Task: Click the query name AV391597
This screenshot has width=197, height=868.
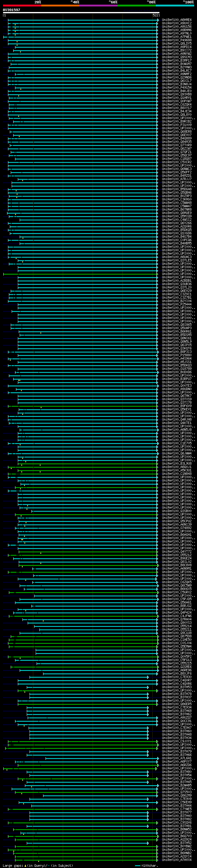Action: [11, 10]
